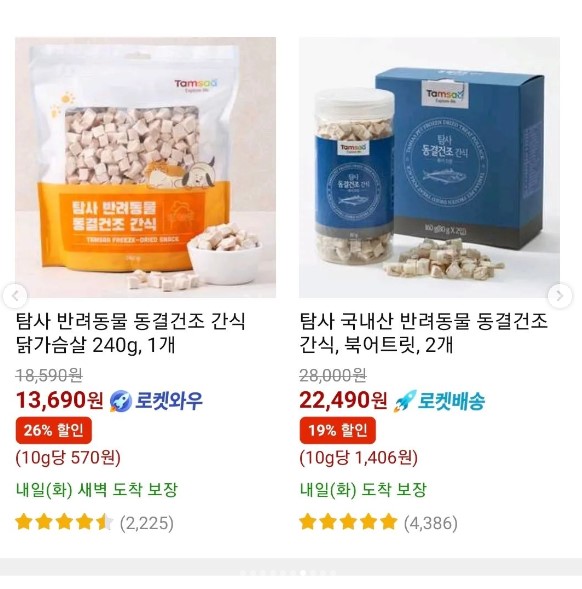This screenshot has height=589, width=582.
Task: Click the next carousel arrow
Action: (x=560, y=296)
